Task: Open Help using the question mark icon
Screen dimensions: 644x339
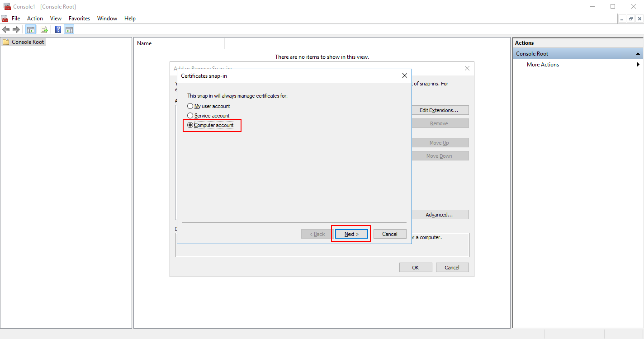Action: coord(57,29)
